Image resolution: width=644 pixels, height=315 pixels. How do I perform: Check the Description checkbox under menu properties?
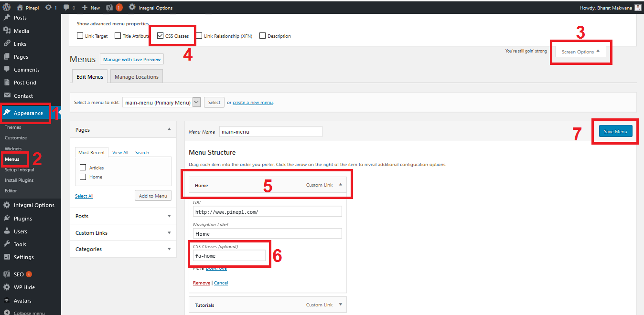262,35
